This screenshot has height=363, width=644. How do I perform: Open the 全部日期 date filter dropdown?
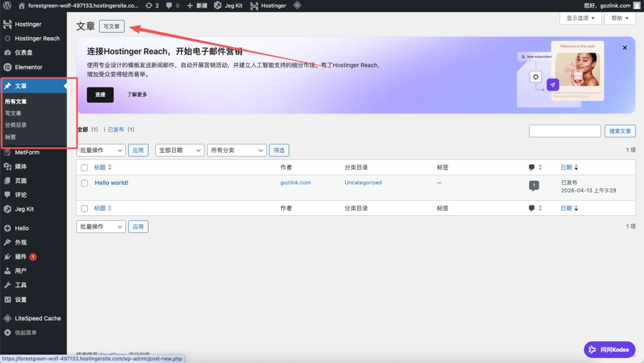click(x=179, y=150)
